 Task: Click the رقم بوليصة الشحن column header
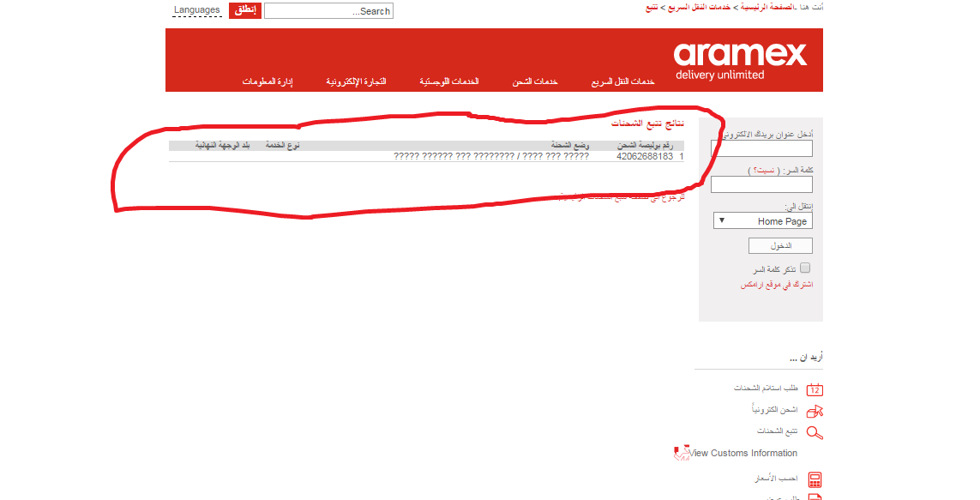pos(645,146)
